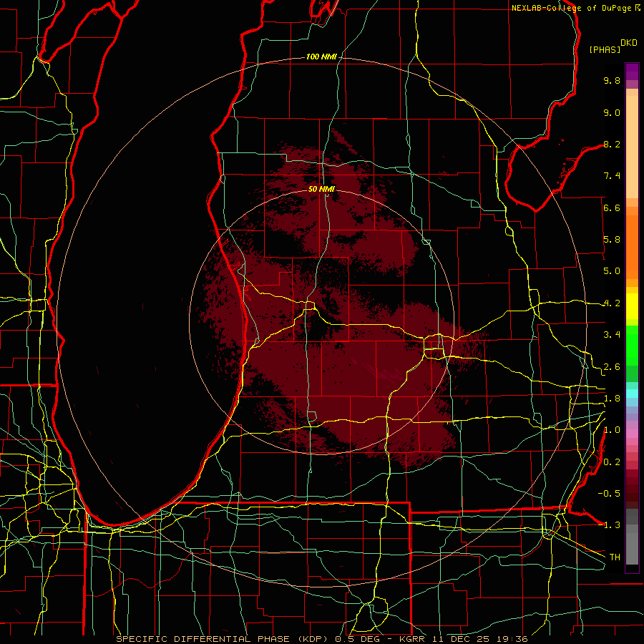Screen dimensions: 644x644
Task: Click the bright green segment of the color bar
Action: (x=632, y=346)
